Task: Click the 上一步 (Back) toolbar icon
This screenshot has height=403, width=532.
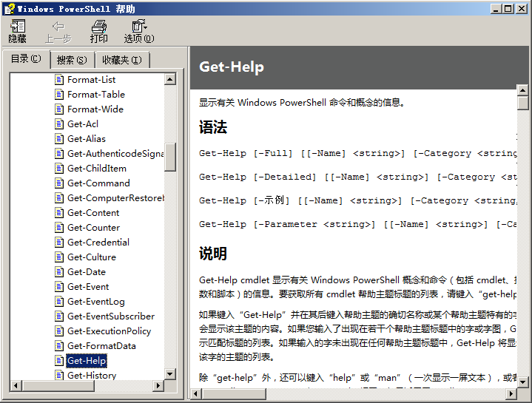Action: 58,31
